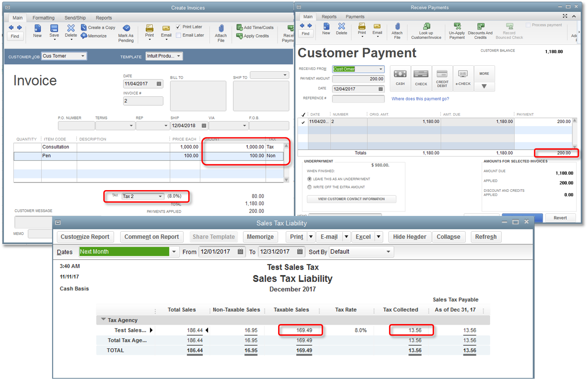Open Reports tab in Create Invoices
The height and width of the screenshot is (379, 588).
[104, 18]
